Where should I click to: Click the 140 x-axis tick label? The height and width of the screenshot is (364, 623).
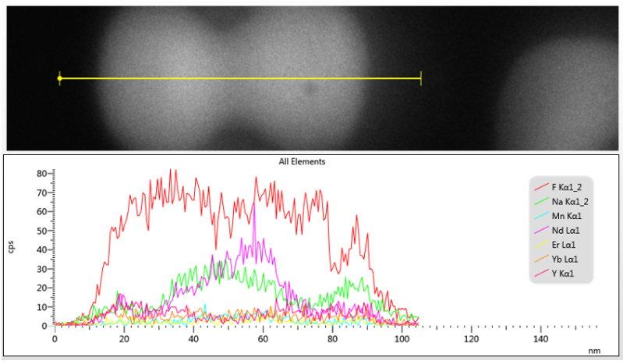(x=540, y=340)
